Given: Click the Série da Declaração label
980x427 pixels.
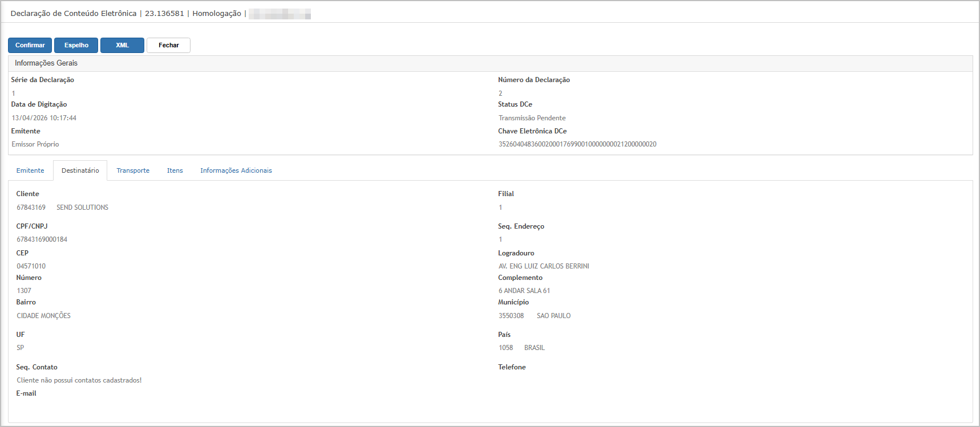Looking at the screenshot, I should pos(43,80).
